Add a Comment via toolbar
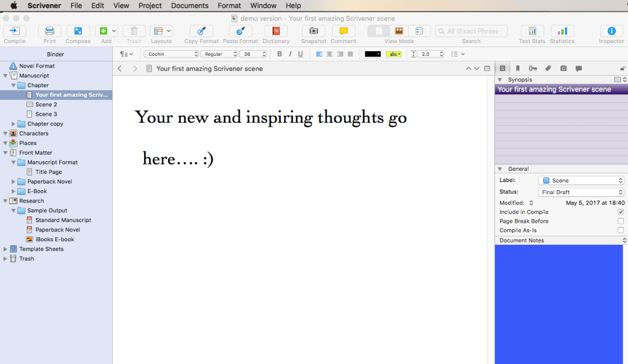This screenshot has width=628, height=364. click(343, 31)
